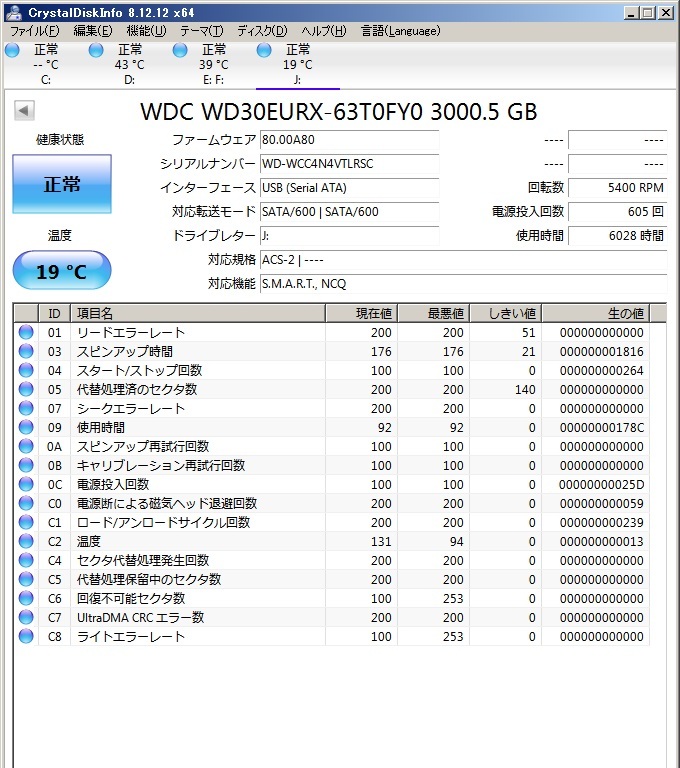Click status icon for リードエラーレート row
Viewport: 680px width, 768px height.
click(x=26, y=332)
